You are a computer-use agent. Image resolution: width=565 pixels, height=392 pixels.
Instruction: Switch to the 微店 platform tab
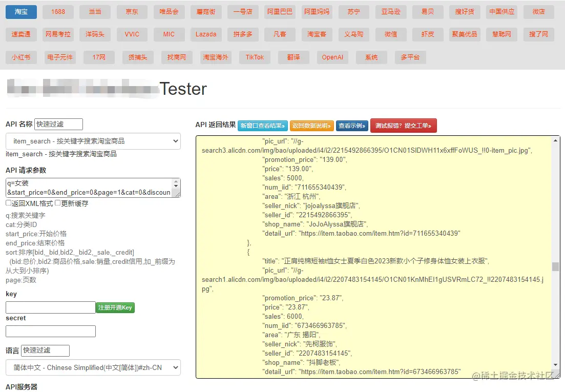(x=539, y=12)
